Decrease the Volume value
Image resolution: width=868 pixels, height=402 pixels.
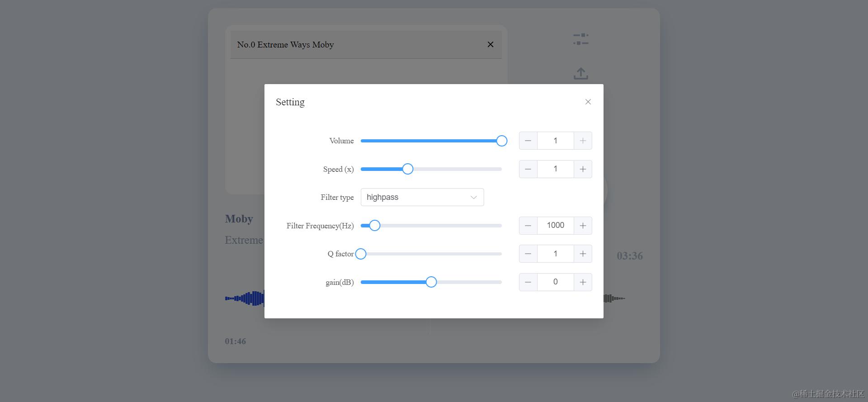click(x=528, y=141)
